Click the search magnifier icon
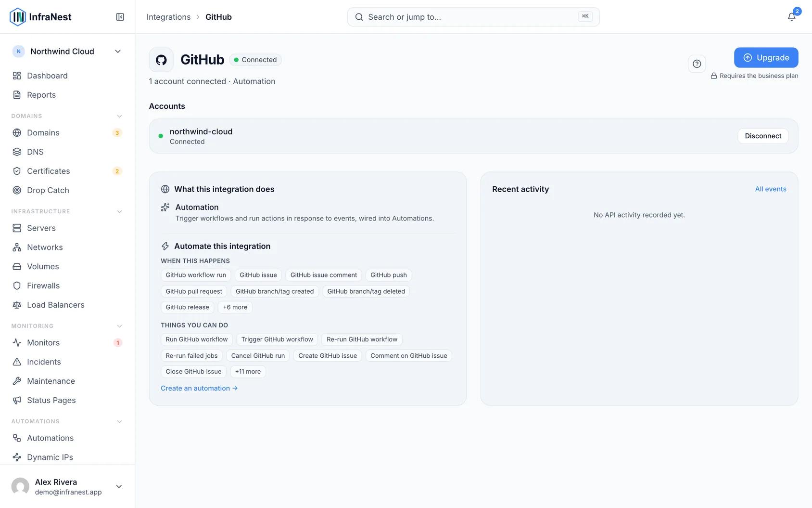Image resolution: width=812 pixels, height=508 pixels. [x=359, y=17]
